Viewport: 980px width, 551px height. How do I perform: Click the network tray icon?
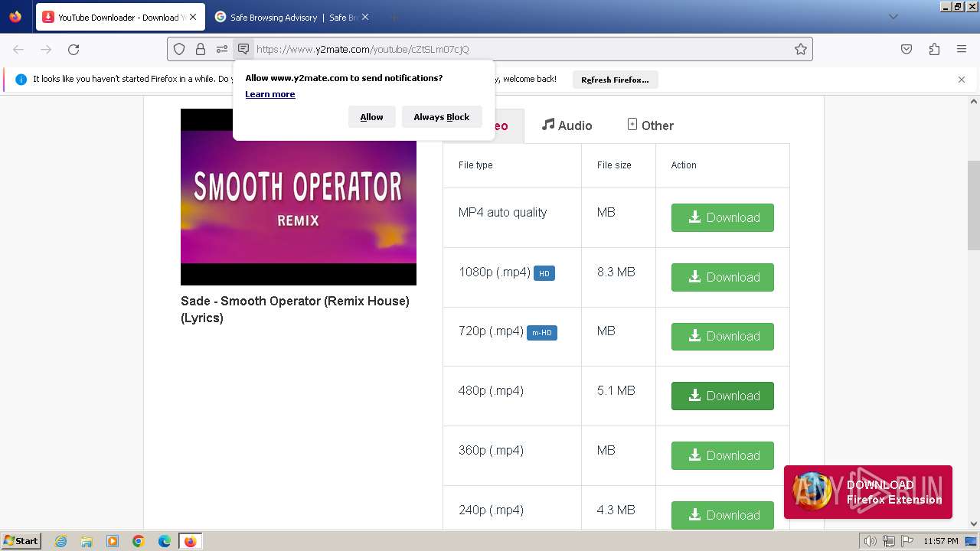pyautogui.click(x=888, y=541)
